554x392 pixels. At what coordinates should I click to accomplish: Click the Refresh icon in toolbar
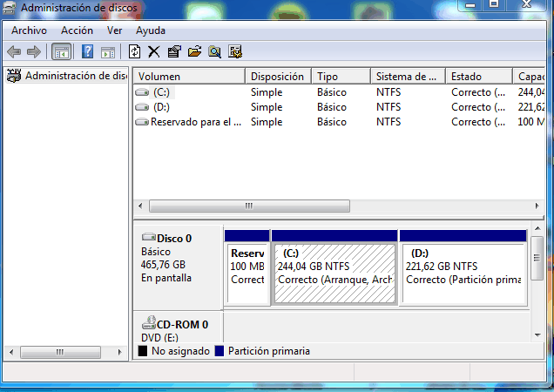click(135, 51)
